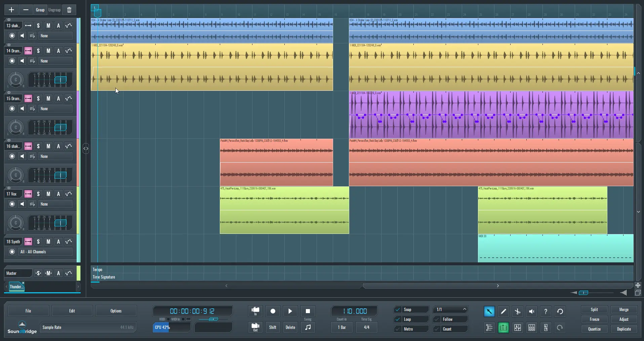The height and width of the screenshot is (341, 644).
Task: Open the File menu
Action: point(28,311)
